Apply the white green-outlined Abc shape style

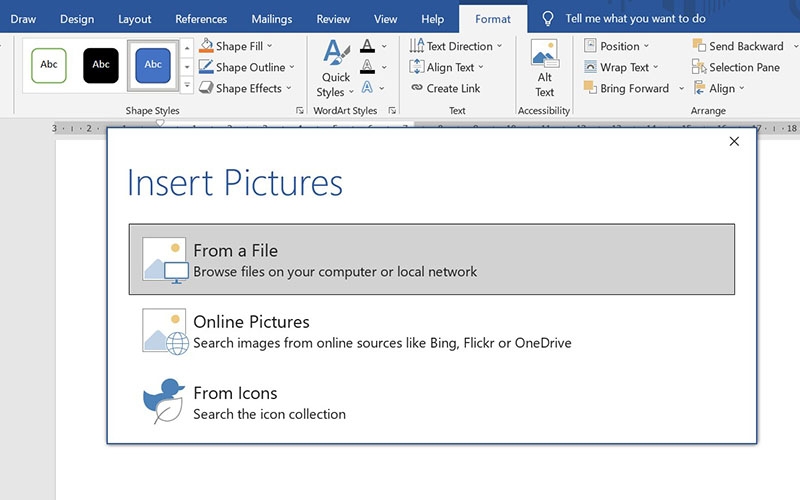(49, 65)
